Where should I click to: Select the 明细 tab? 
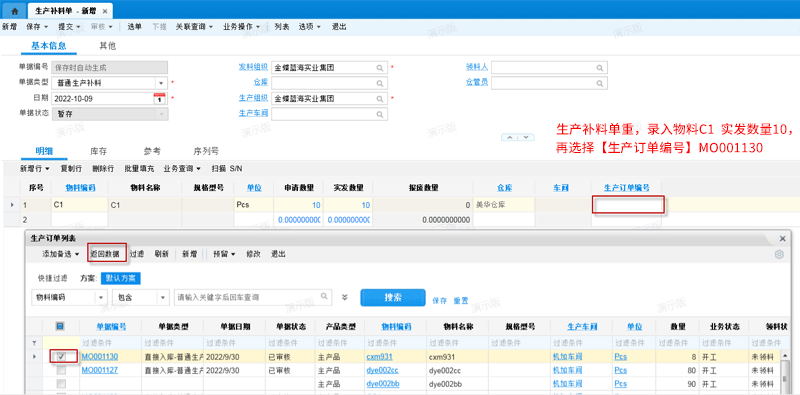[x=44, y=151]
